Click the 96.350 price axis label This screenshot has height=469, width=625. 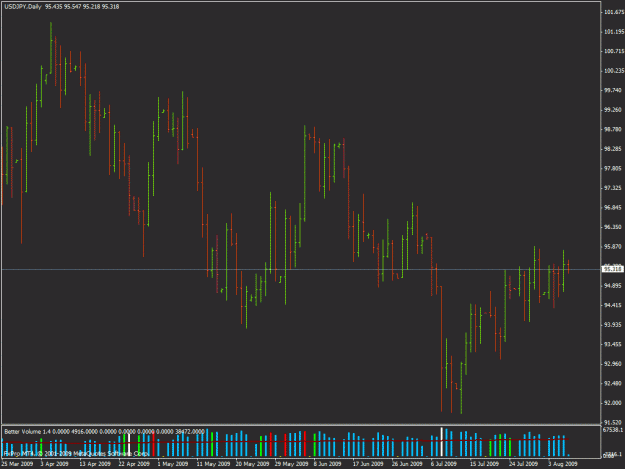coord(613,227)
